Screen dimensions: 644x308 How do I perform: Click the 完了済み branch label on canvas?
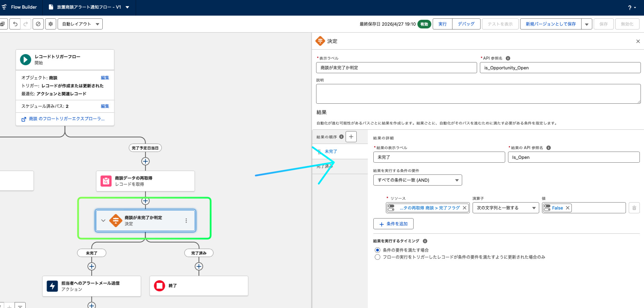click(199, 253)
